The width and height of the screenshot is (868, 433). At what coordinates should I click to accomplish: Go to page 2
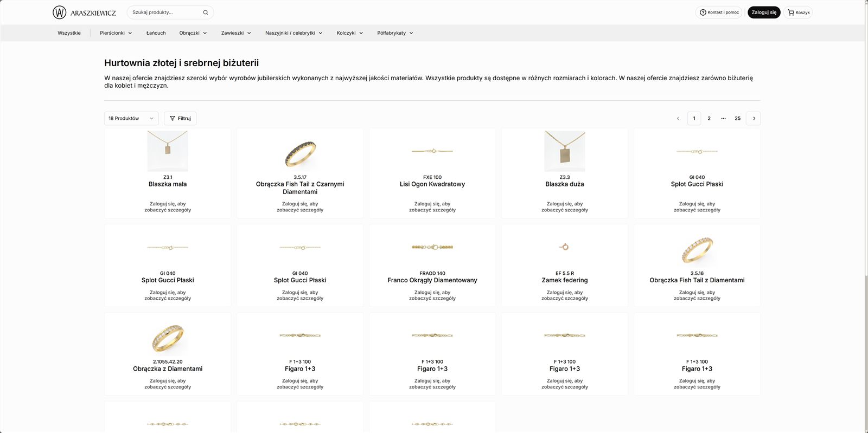point(709,118)
